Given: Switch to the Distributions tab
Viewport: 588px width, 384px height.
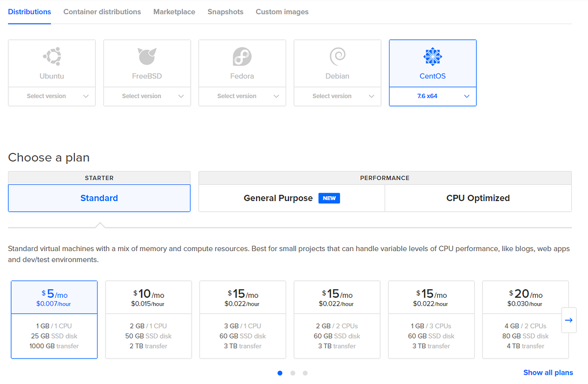Looking at the screenshot, I should tap(29, 12).
